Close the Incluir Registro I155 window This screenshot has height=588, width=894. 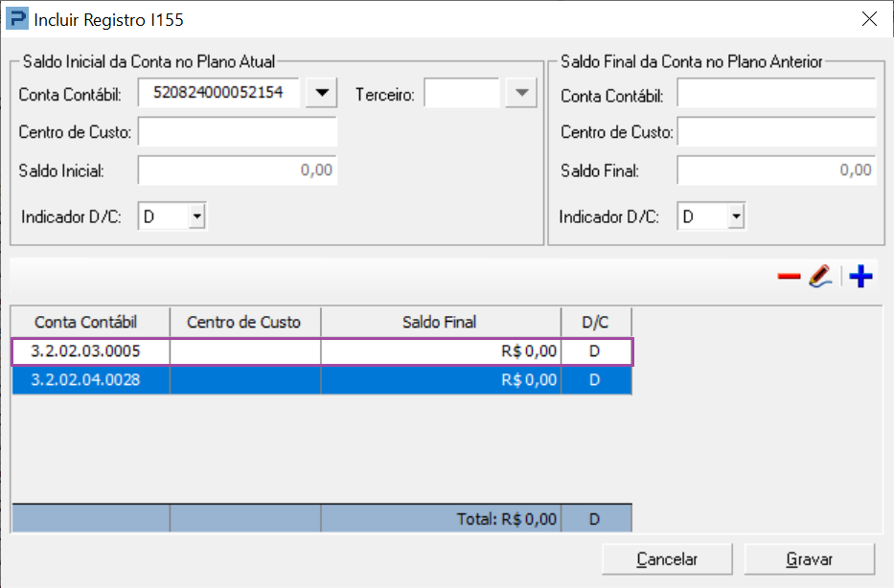(869, 18)
